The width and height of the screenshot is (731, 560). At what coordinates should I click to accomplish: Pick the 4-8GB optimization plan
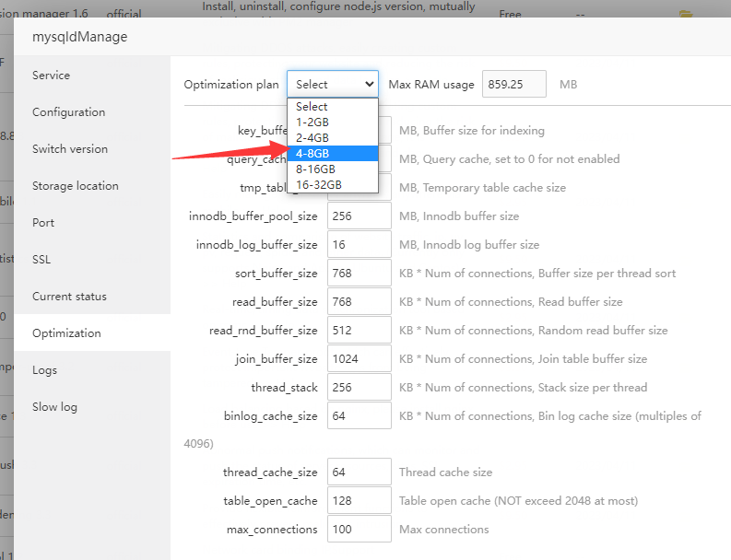pos(333,153)
